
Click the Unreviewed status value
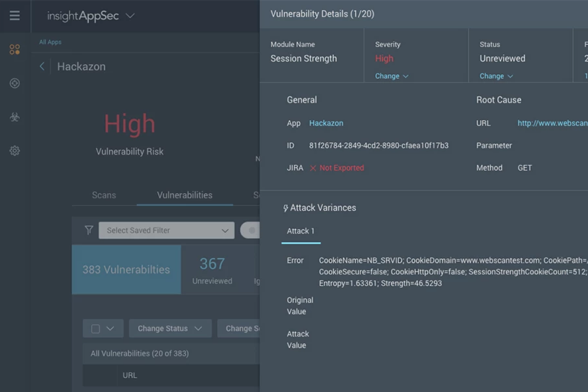click(x=502, y=59)
